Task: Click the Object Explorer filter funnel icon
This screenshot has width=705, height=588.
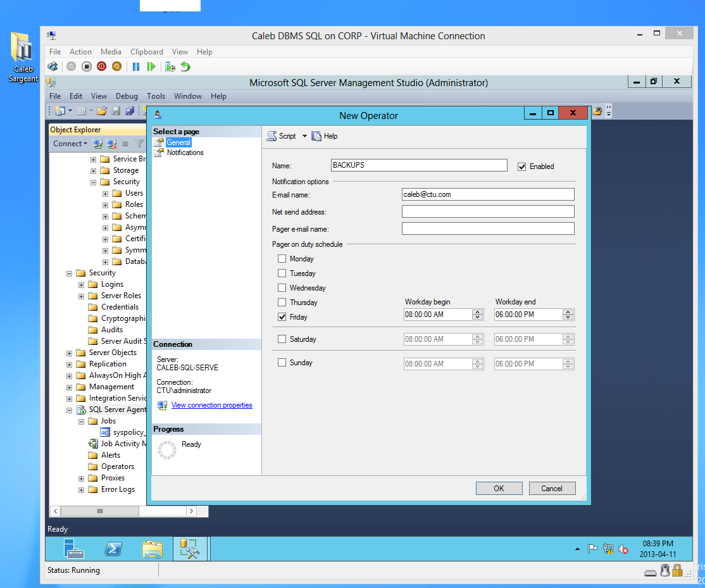Action: 139,144
